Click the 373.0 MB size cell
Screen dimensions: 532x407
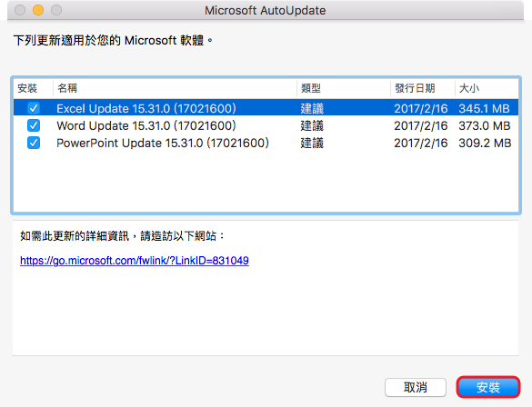click(485, 125)
